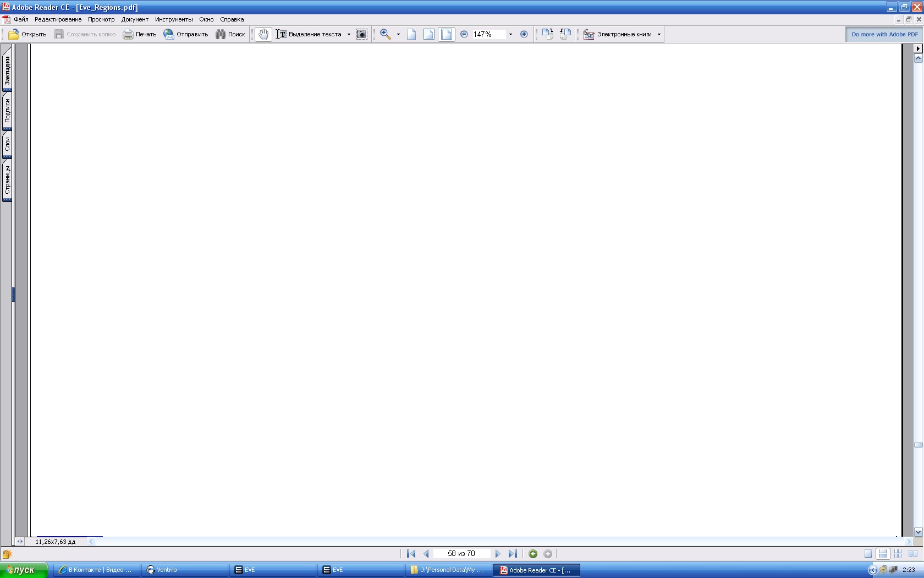Click the page number field showing 58 из 70
Viewport: 924px width, 578px height.
[x=461, y=554]
